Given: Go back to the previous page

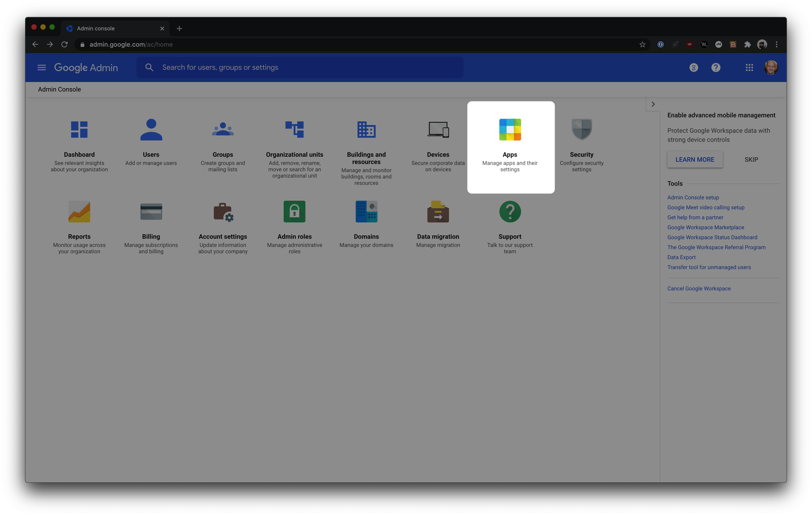Looking at the screenshot, I should (x=35, y=44).
